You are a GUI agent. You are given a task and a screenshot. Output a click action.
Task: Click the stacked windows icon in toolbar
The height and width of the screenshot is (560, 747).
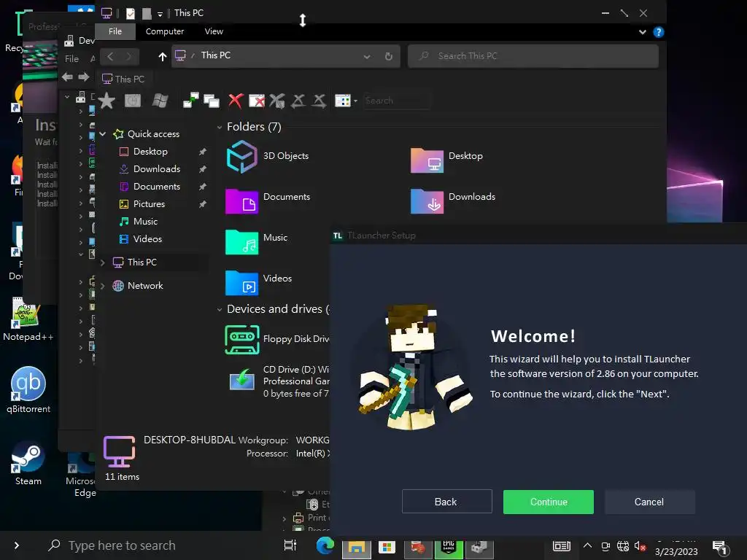211,101
